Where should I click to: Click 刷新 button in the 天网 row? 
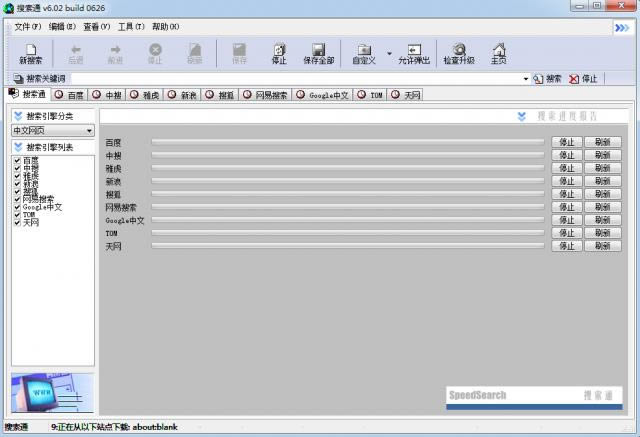pos(603,246)
